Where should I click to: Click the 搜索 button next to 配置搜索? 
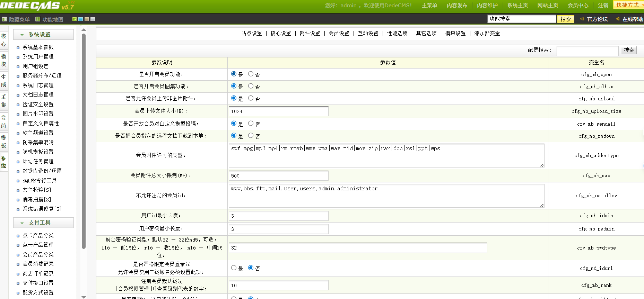pos(629,50)
